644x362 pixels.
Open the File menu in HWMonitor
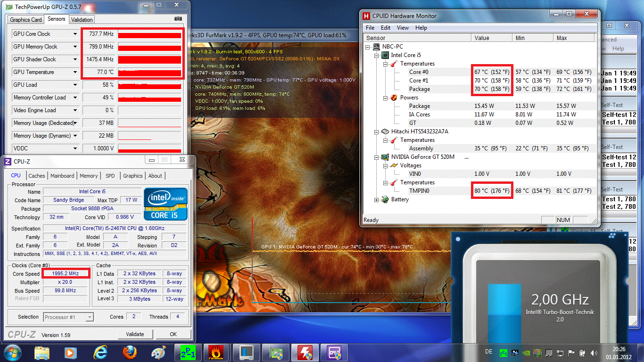(370, 28)
